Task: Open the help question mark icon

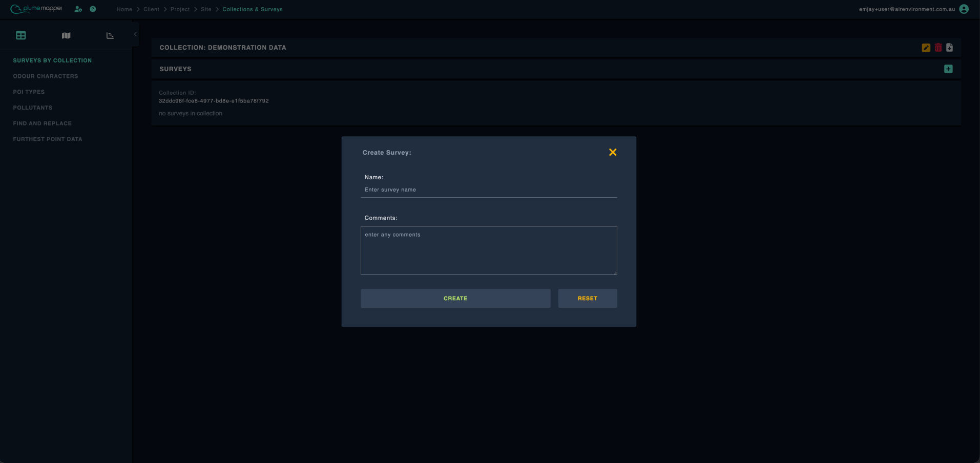Action: [x=93, y=9]
